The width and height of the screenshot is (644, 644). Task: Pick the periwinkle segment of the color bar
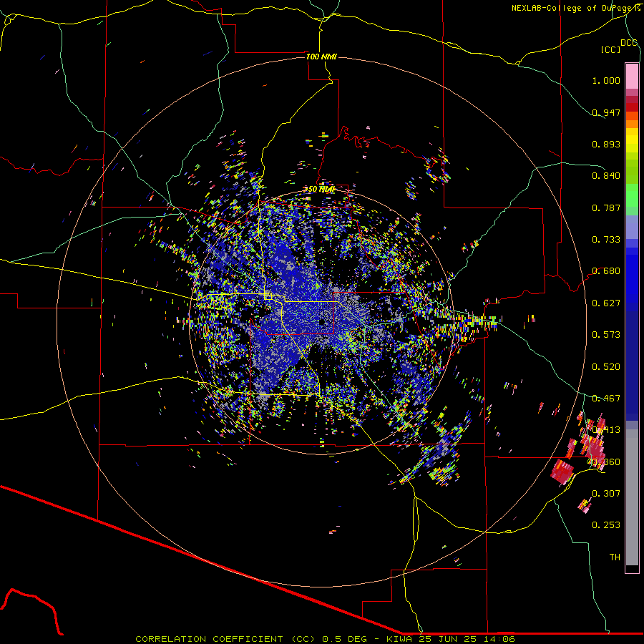coord(632,227)
